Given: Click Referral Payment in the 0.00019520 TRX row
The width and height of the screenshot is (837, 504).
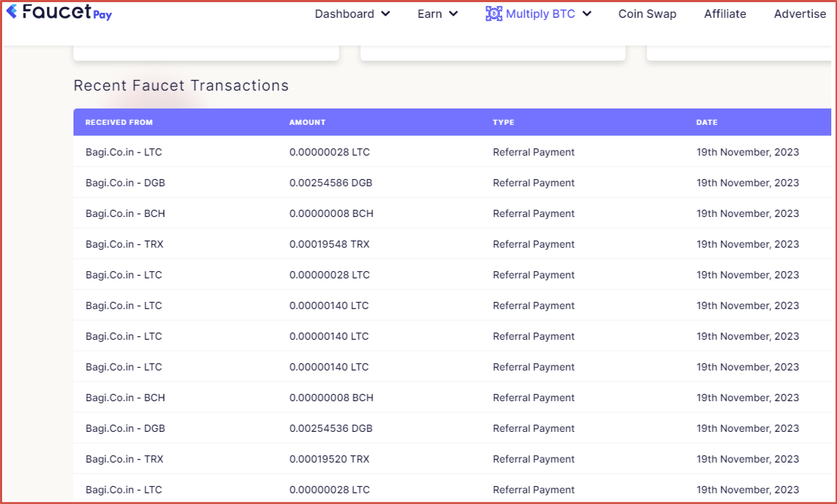Looking at the screenshot, I should tap(533, 459).
